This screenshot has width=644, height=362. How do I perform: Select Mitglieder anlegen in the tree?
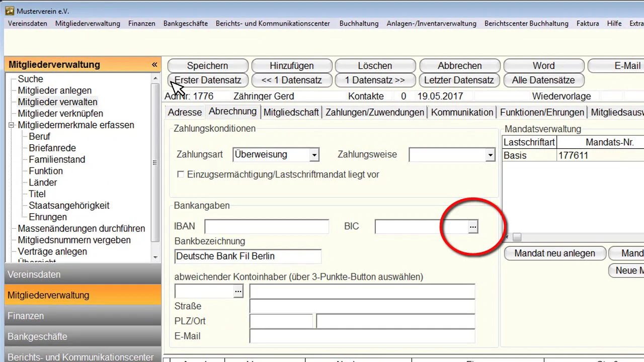click(x=55, y=90)
